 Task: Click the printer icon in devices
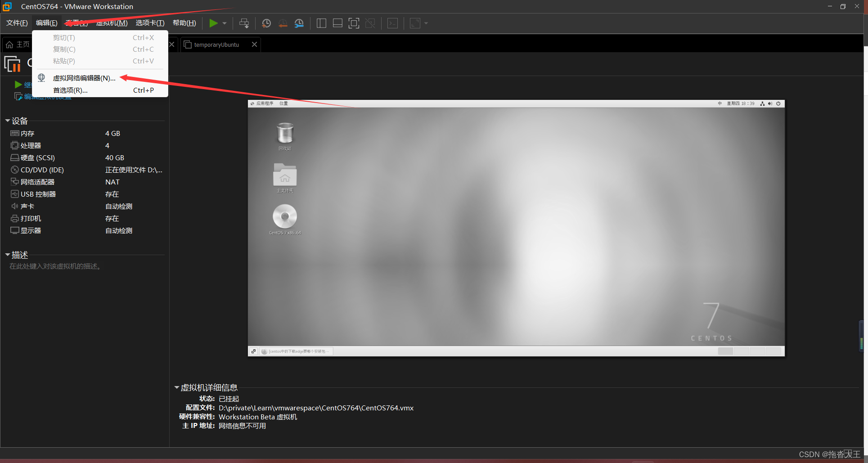(14, 218)
